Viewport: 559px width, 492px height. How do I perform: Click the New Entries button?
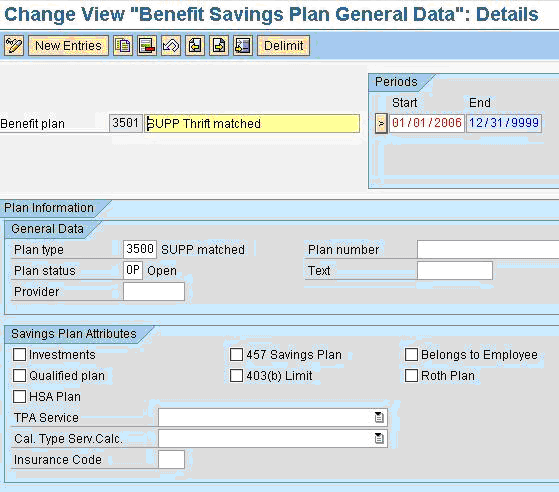[68, 46]
